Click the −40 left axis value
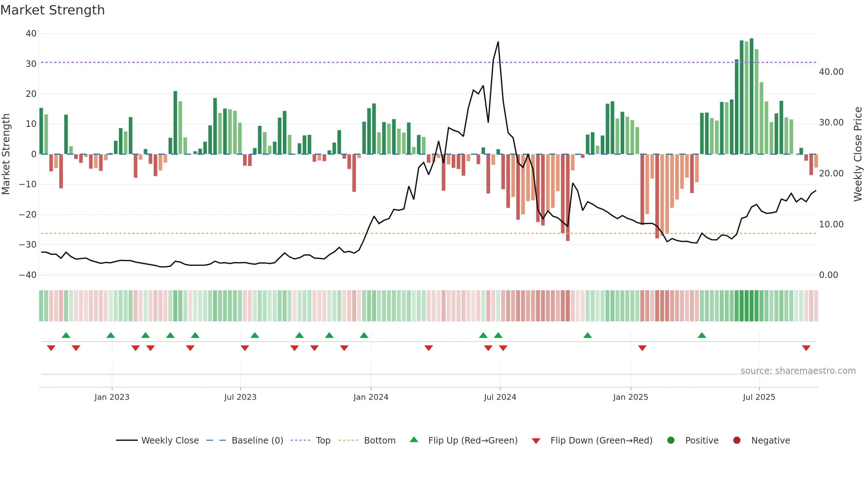The height and width of the screenshot is (488, 868). click(28, 275)
